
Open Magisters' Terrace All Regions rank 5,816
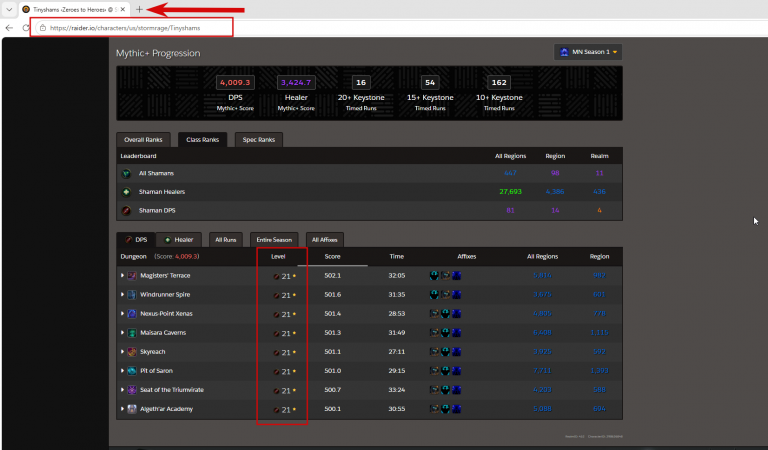(x=542, y=276)
